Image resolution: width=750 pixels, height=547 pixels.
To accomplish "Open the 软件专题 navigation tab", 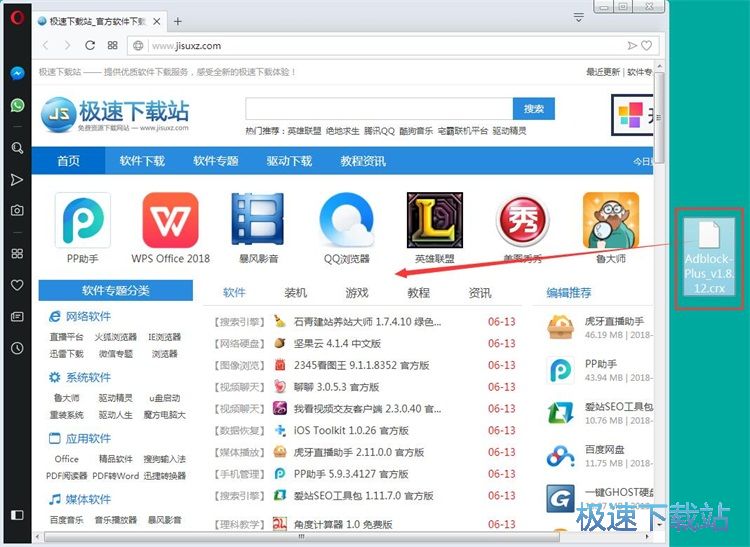I will point(216,161).
